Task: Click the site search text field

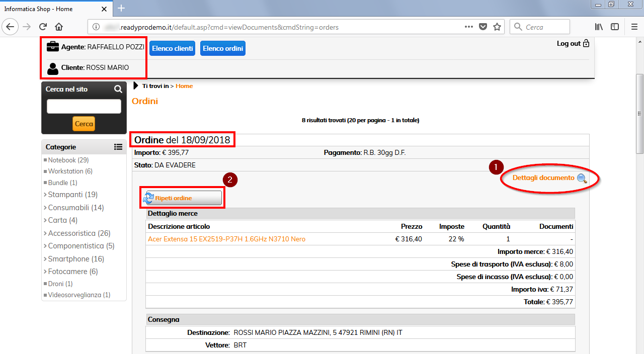Action: pos(84,106)
